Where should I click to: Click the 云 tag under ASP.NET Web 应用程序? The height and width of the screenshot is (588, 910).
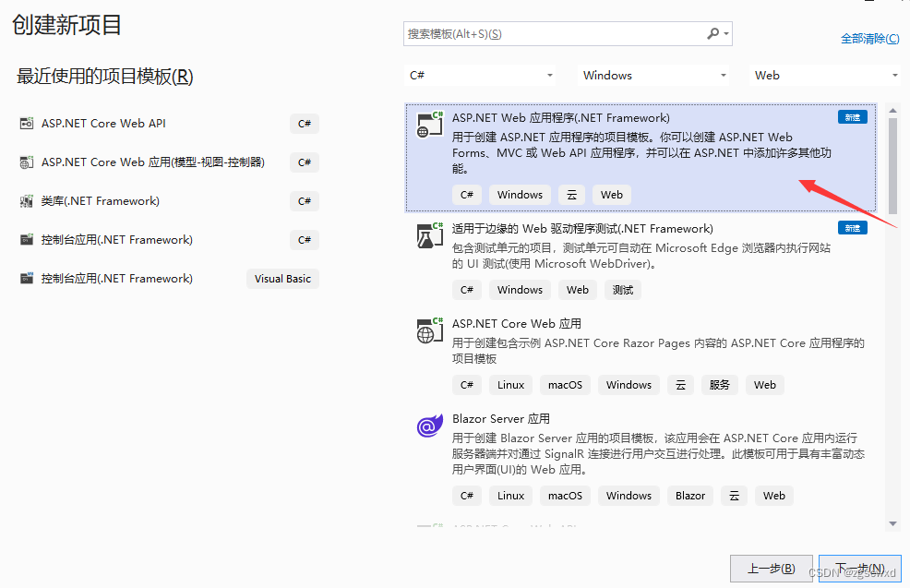[x=571, y=195]
